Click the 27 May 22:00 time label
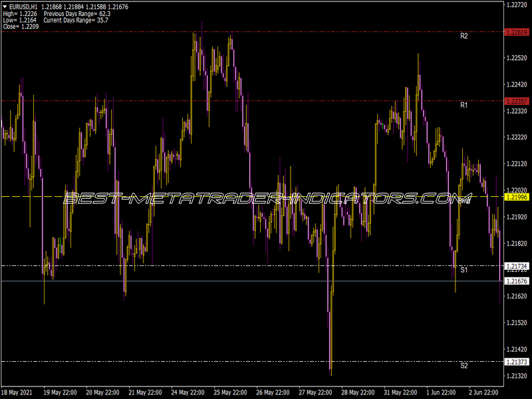This screenshot has height=399, width=532. point(315,392)
